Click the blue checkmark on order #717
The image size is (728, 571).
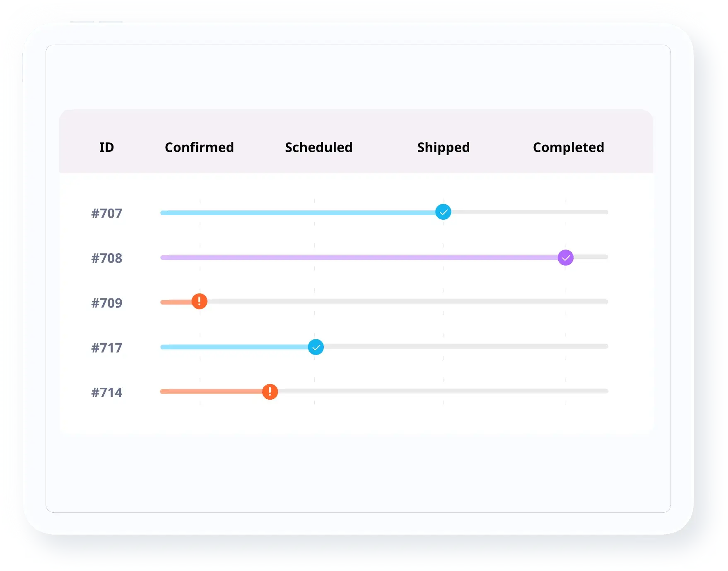[x=316, y=347]
